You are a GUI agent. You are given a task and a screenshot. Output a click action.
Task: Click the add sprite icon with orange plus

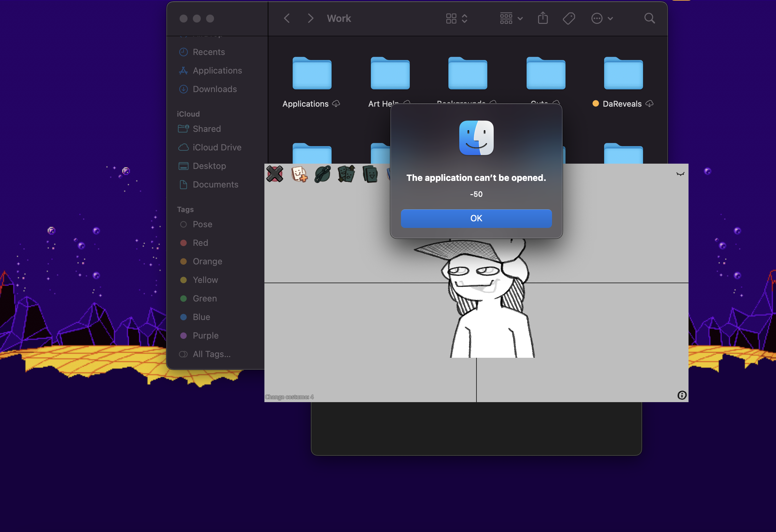pos(299,174)
